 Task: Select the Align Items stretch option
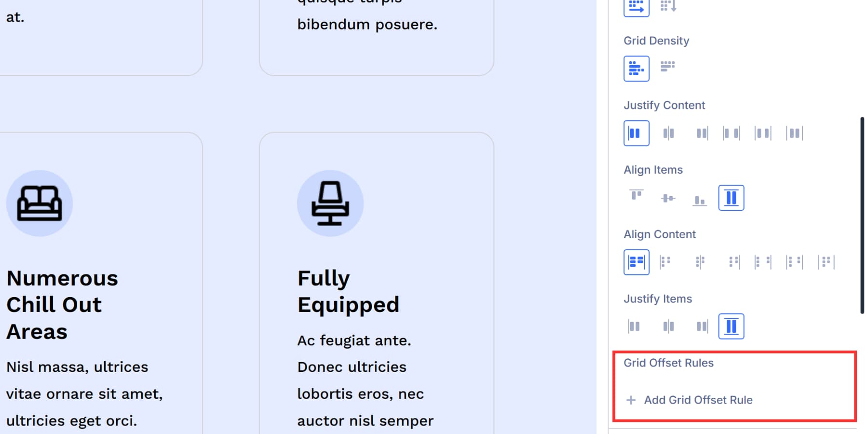tap(731, 197)
